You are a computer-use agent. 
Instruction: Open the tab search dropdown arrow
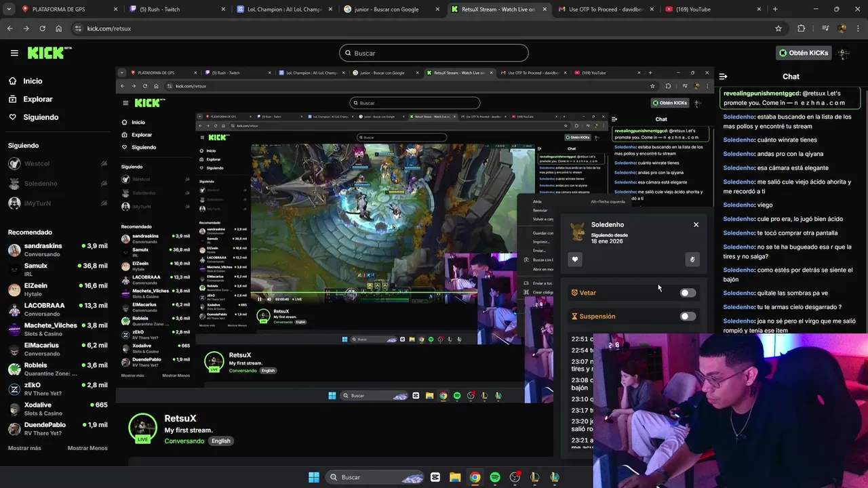pyautogui.click(x=7, y=9)
